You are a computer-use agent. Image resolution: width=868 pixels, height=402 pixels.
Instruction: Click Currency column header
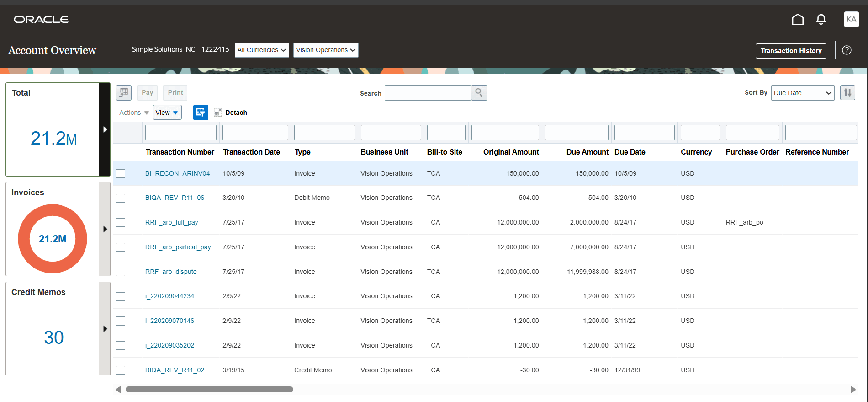click(696, 152)
